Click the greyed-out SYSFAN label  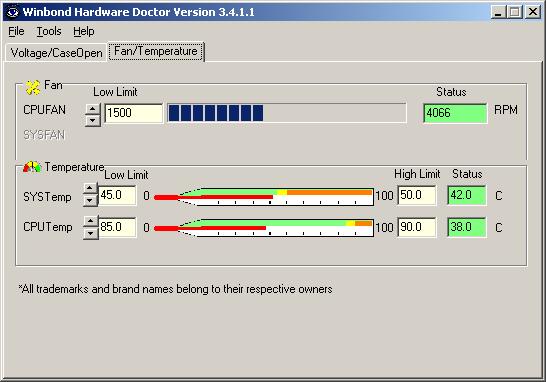(44, 135)
